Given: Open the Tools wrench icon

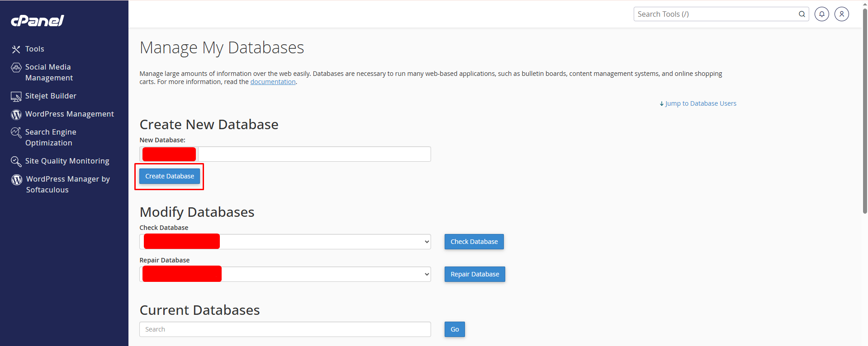Looking at the screenshot, I should click(16, 49).
